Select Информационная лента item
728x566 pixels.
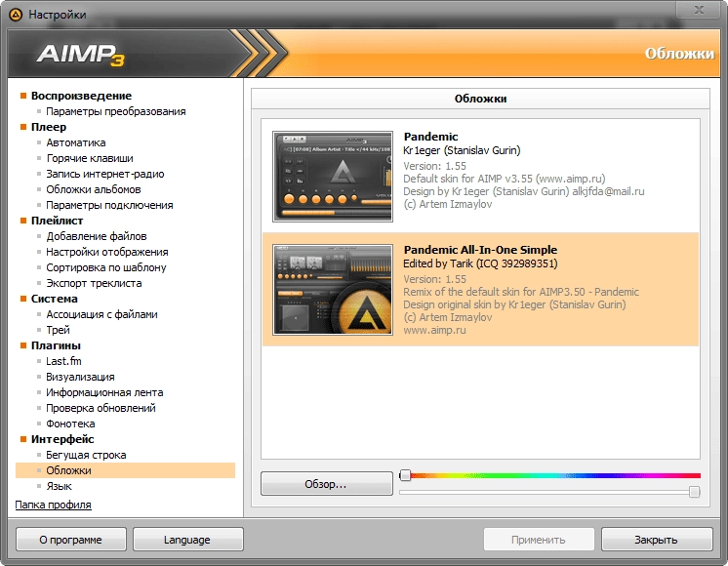click(104, 392)
